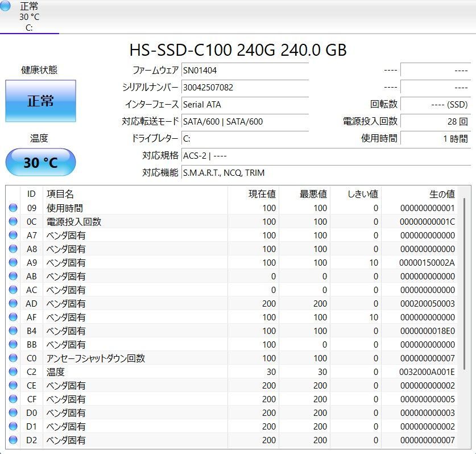Click ベンダ固有 name in row BB
The width and height of the screenshot is (476, 454).
(66, 345)
